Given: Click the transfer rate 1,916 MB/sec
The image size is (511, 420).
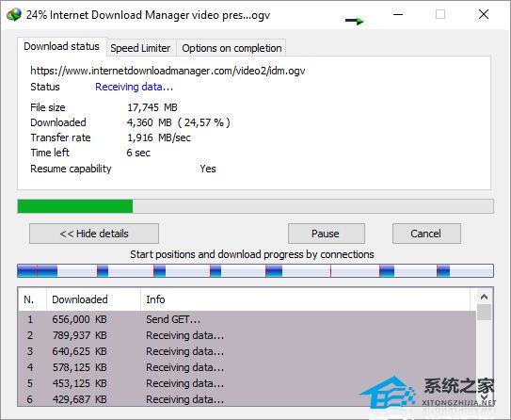Looking at the screenshot, I should coord(159,137).
